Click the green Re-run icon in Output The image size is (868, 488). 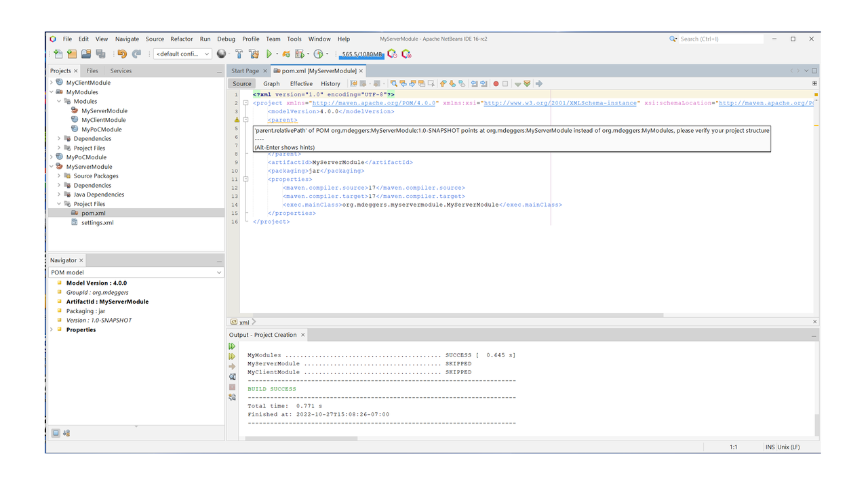point(232,346)
